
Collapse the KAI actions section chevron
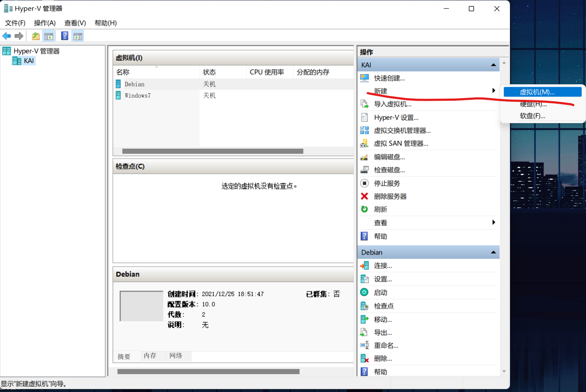[x=493, y=64]
